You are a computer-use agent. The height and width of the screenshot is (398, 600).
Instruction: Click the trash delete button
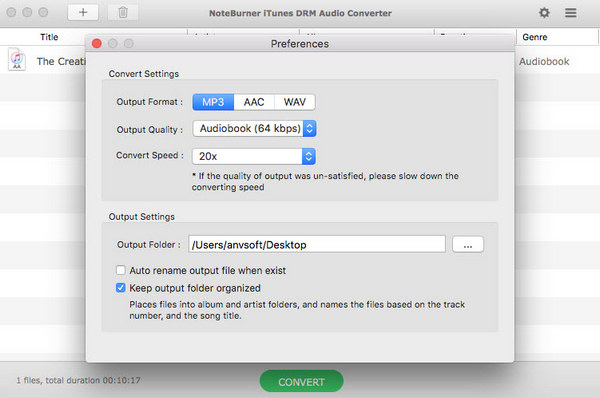coord(123,12)
